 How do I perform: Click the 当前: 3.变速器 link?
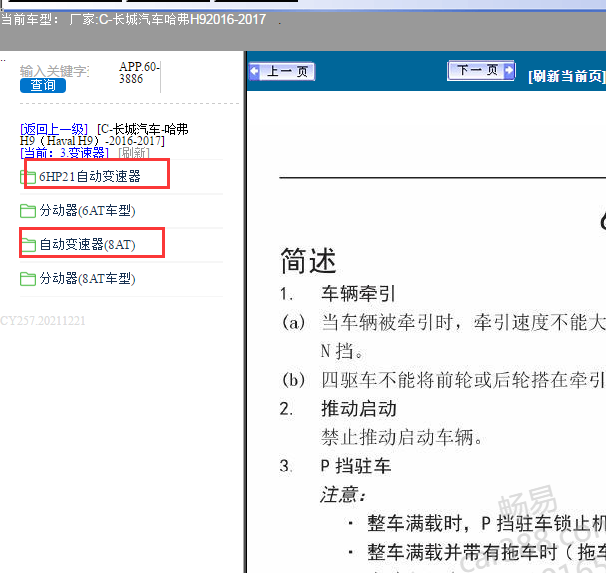[x=64, y=153]
